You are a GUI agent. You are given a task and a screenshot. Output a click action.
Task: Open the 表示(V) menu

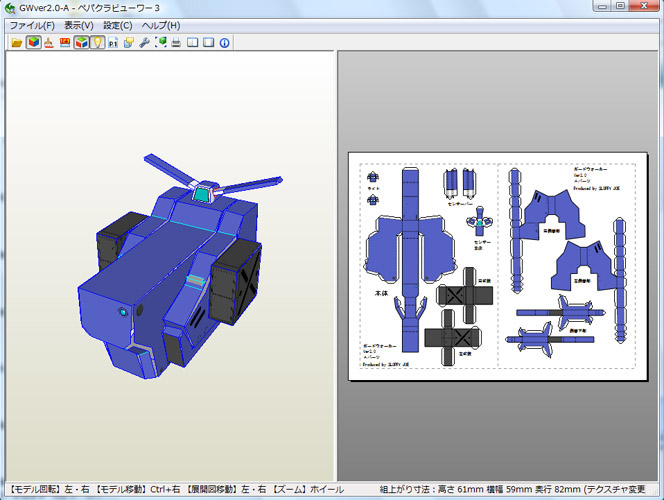coord(78,25)
